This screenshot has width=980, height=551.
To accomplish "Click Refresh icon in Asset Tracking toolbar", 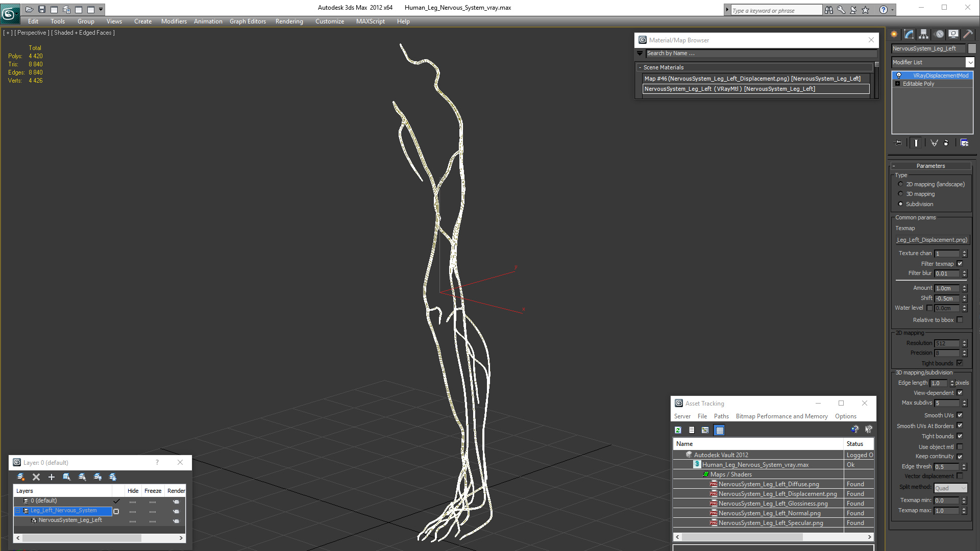I will click(678, 430).
